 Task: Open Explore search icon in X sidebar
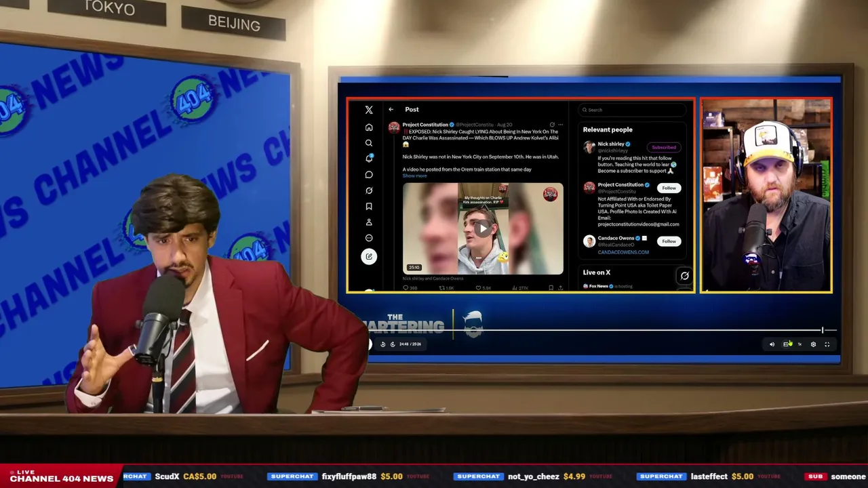369,143
